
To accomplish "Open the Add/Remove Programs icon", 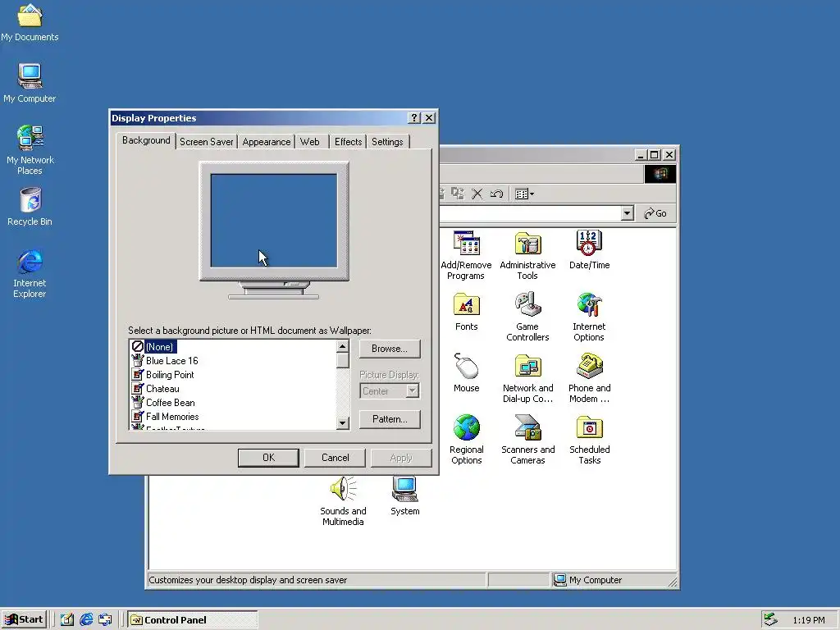I will 466,244.
